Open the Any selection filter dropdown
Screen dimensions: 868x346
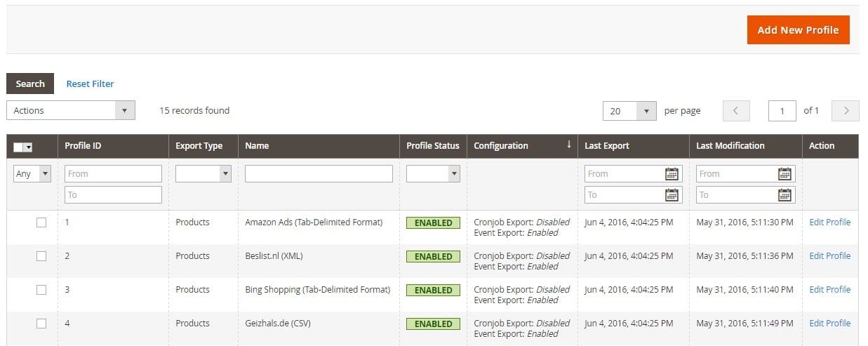pyautogui.click(x=32, y=173)
